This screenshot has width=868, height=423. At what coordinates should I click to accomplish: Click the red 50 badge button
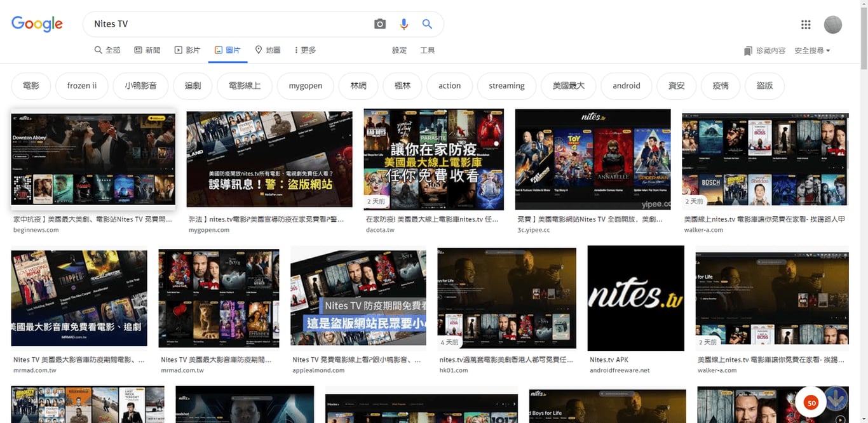(x=811, y=403)
